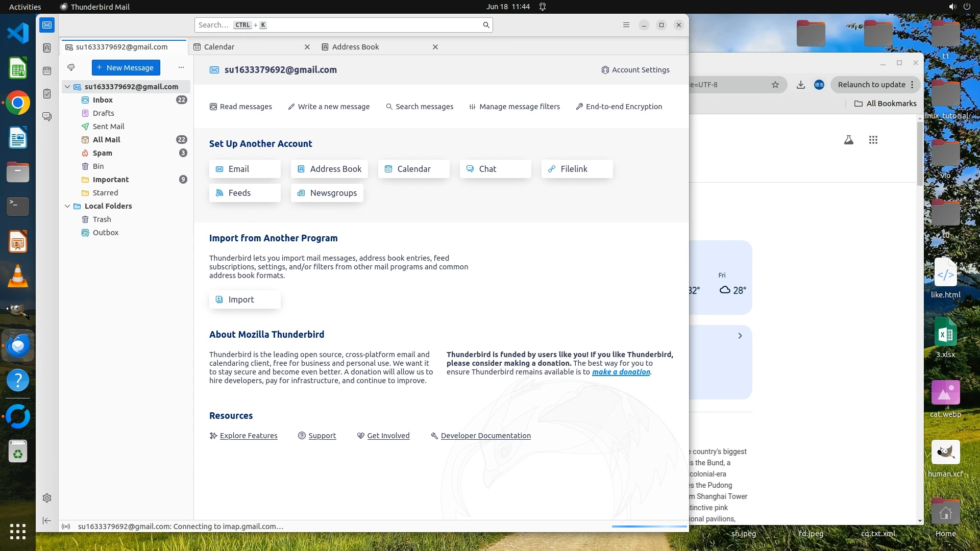Open Thunderbird settings gear icon
Screen dimensions: 980x551
47,498
